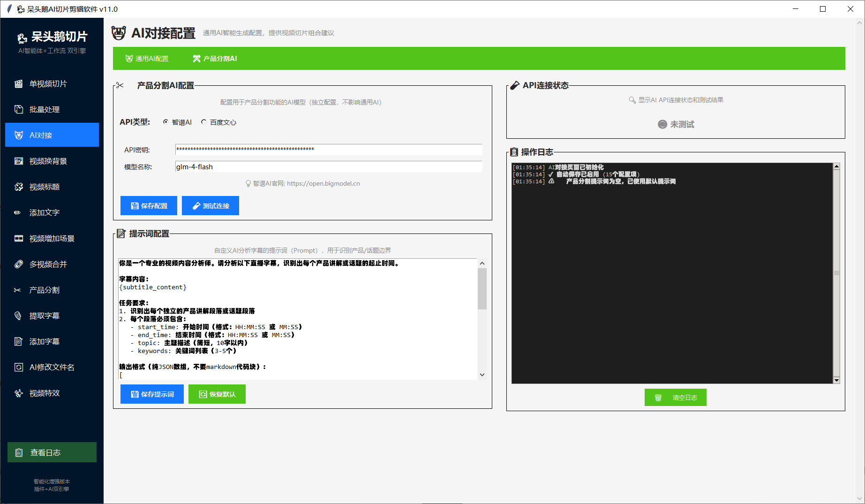The width and height of the screenshot is (865, 504).
Task: Switch to the 通用AI配置 tab
Action: 147,59
